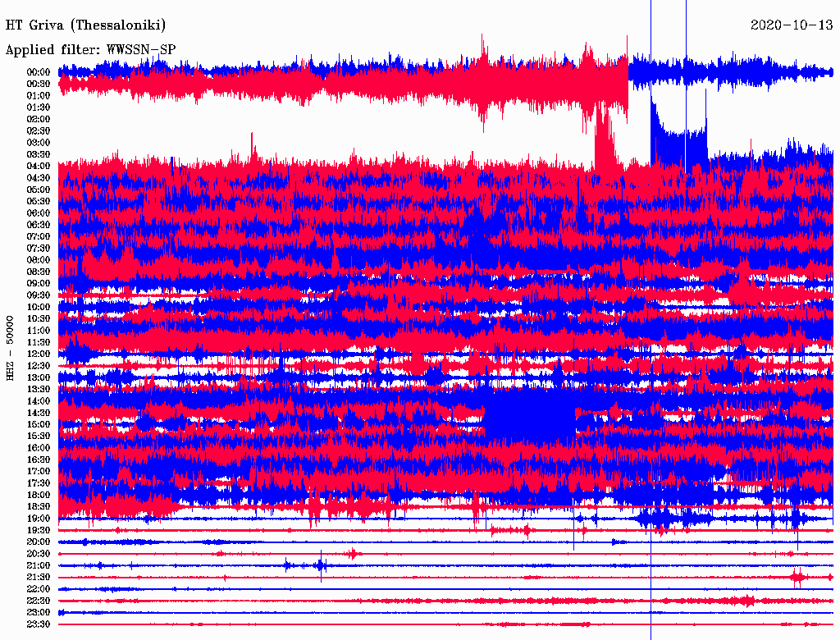Select the 13:00 time label
This screenshot has height=640, width=840.
pyautogui.click(x=39, y=378)
